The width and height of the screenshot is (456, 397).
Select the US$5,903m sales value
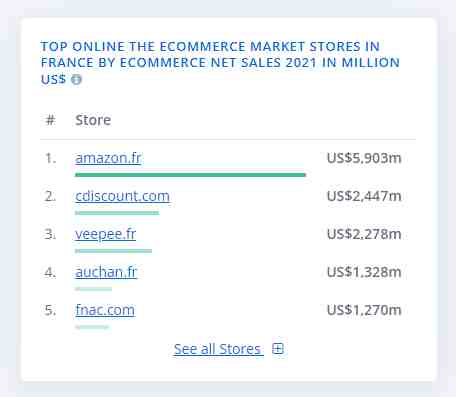click(x=364, y=158)
